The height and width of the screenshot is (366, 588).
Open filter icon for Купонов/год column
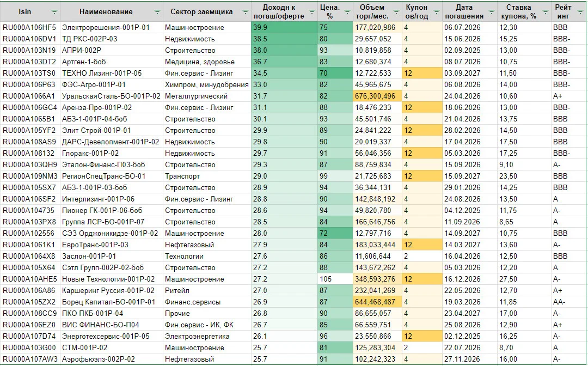click(437, 12)
